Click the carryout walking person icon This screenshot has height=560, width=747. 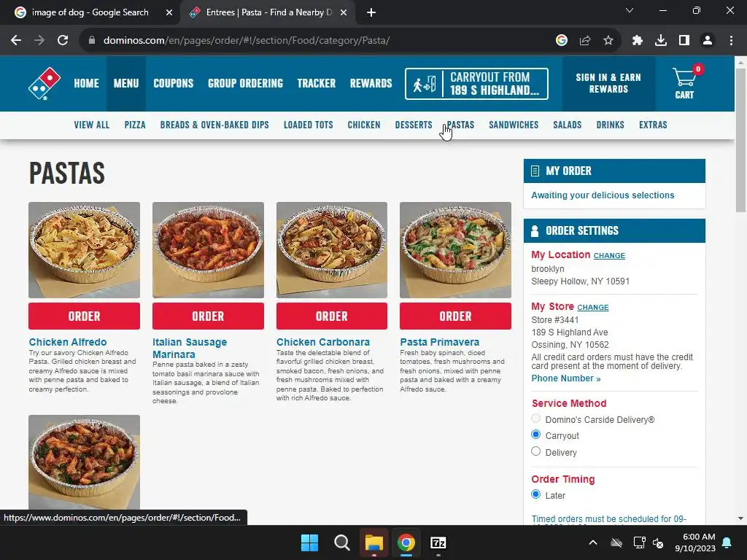[424, 84]
